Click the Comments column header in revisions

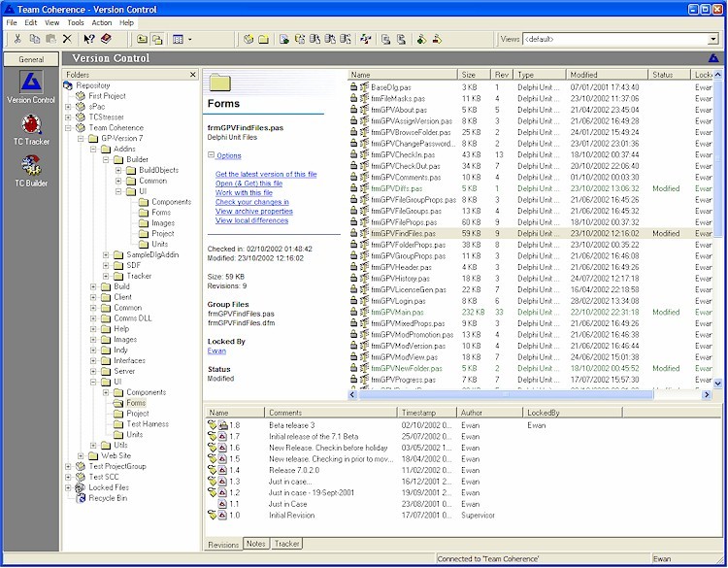[x=331, y=413]
